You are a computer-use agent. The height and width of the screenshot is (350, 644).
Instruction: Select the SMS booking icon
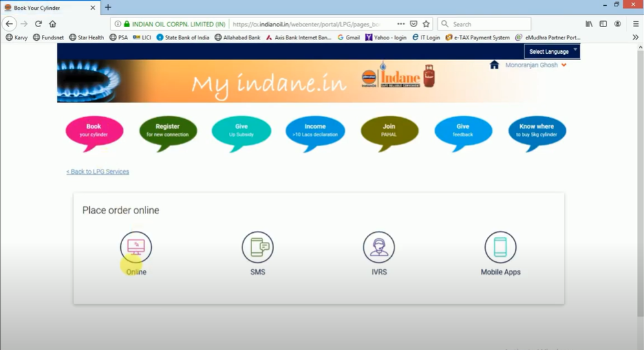pos(257,247)
